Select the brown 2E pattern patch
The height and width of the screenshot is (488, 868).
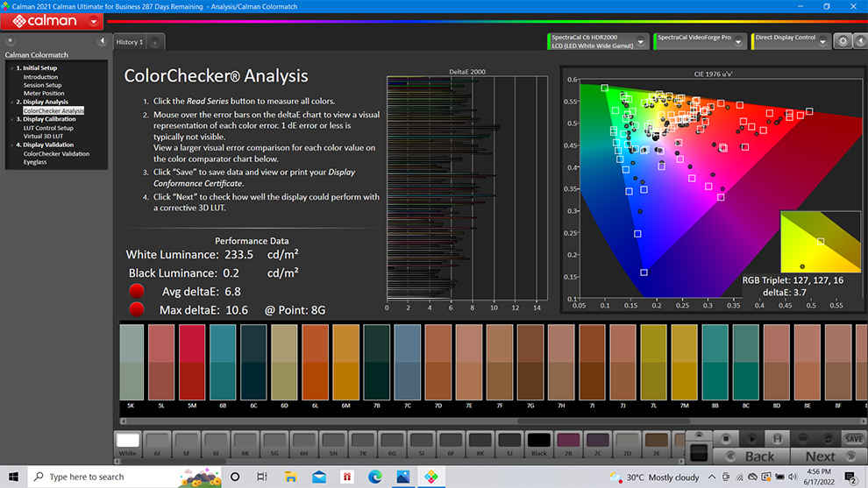(656, 444)
